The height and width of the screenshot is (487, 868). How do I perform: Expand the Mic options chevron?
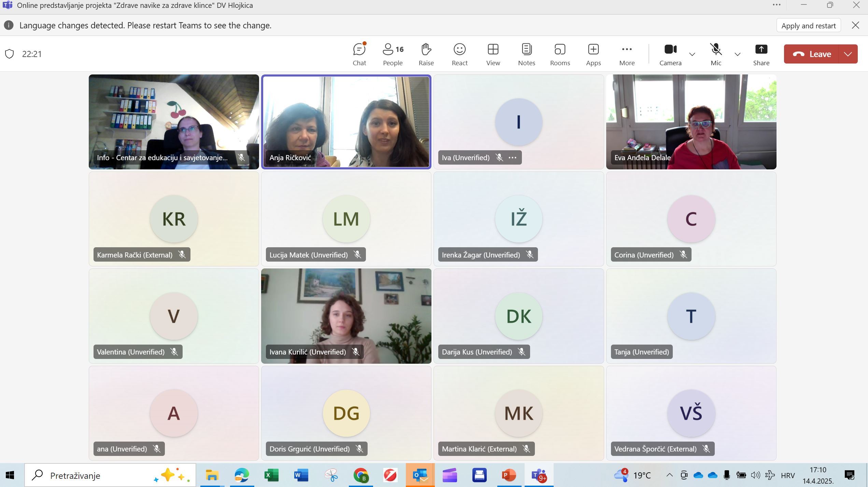737,54
